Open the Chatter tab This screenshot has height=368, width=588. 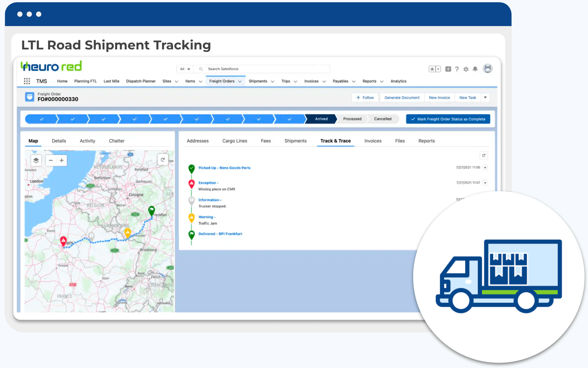(117, 141)
